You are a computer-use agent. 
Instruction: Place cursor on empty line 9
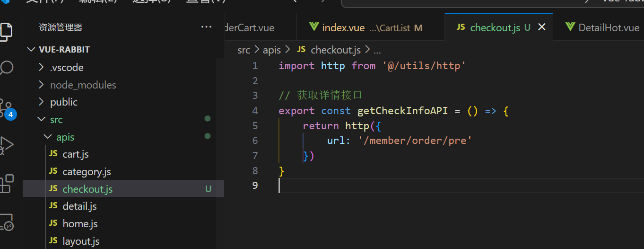pyautogui.click(x=461, y=186)
